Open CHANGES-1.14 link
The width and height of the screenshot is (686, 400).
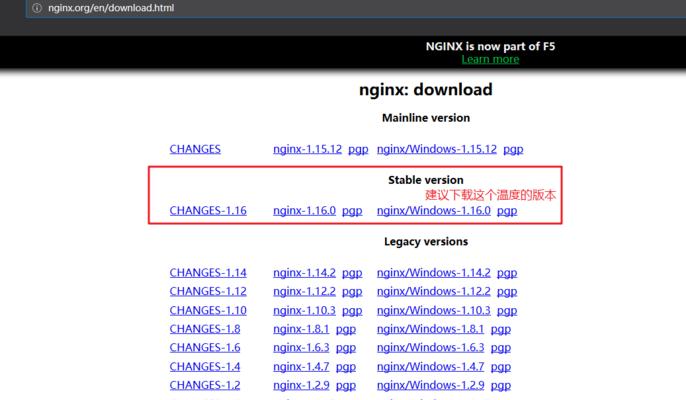click(208, 273)
